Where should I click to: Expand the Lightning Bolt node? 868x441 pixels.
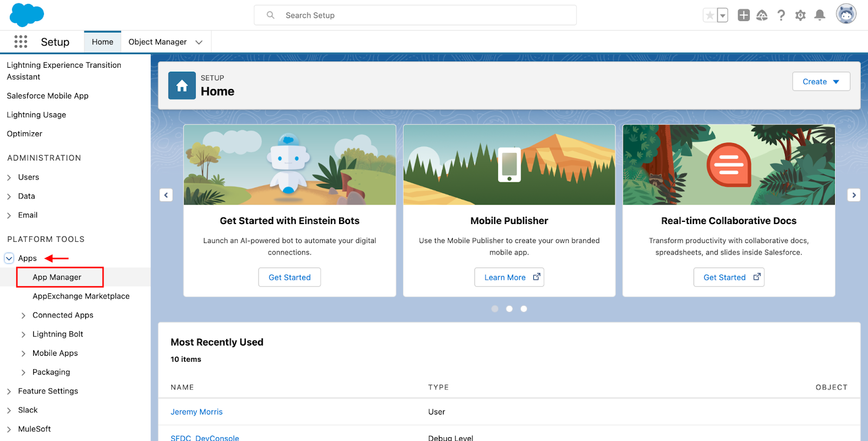click(x=23, y=334)
